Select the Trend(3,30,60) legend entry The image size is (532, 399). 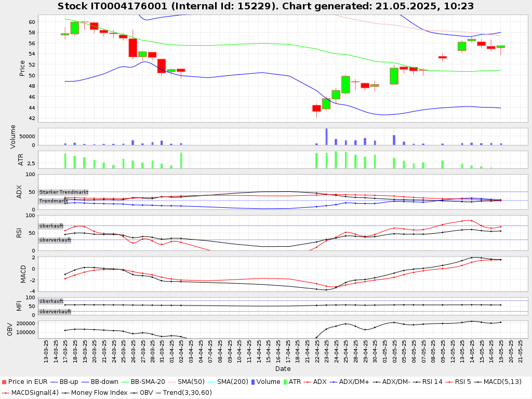[x=183, y=393]
